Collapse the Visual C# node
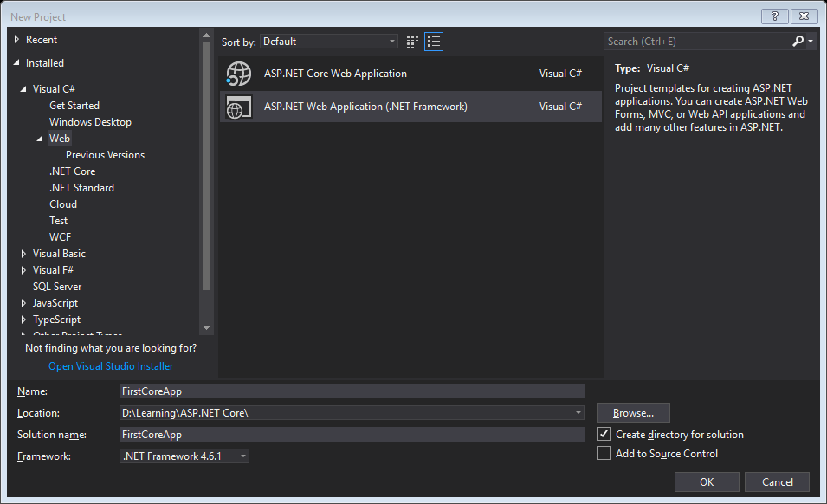The image size is (827, 504). pos(24,88)
